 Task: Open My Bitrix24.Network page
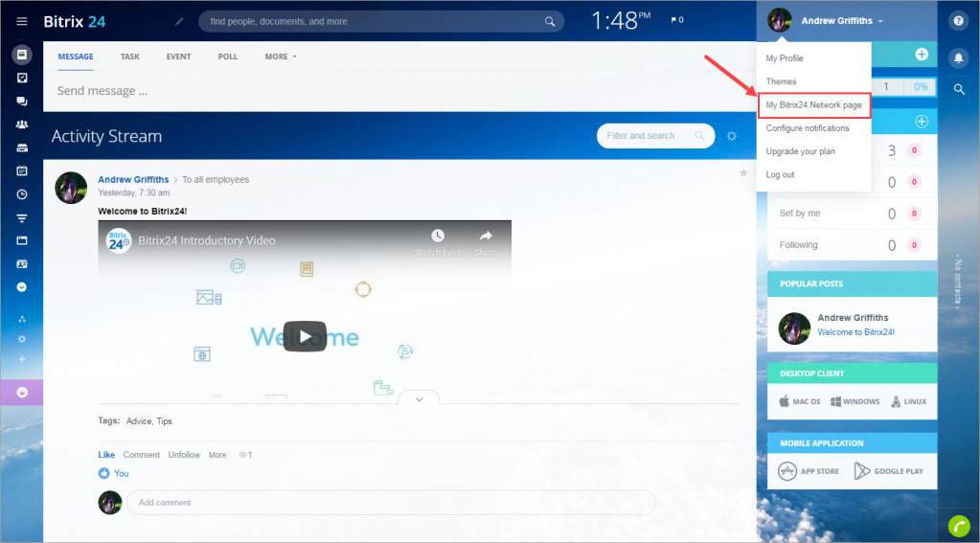813,105
